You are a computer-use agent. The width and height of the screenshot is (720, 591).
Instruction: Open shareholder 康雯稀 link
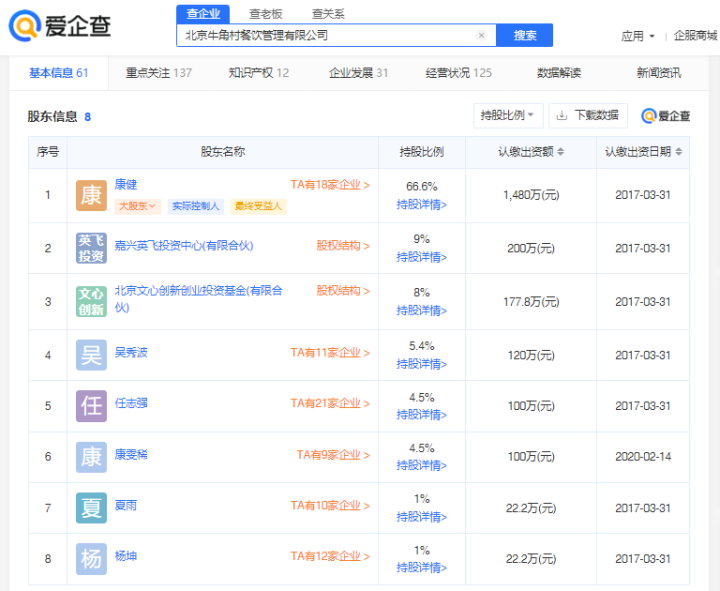tap(131, 455)
